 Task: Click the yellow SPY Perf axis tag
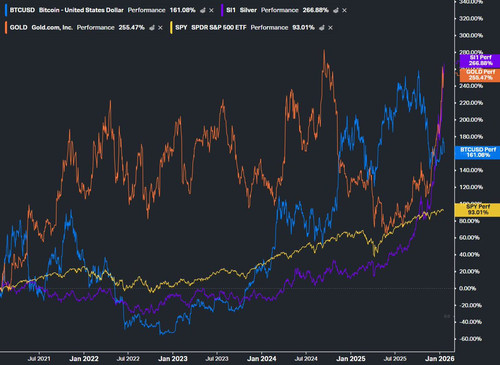[478, 209]
